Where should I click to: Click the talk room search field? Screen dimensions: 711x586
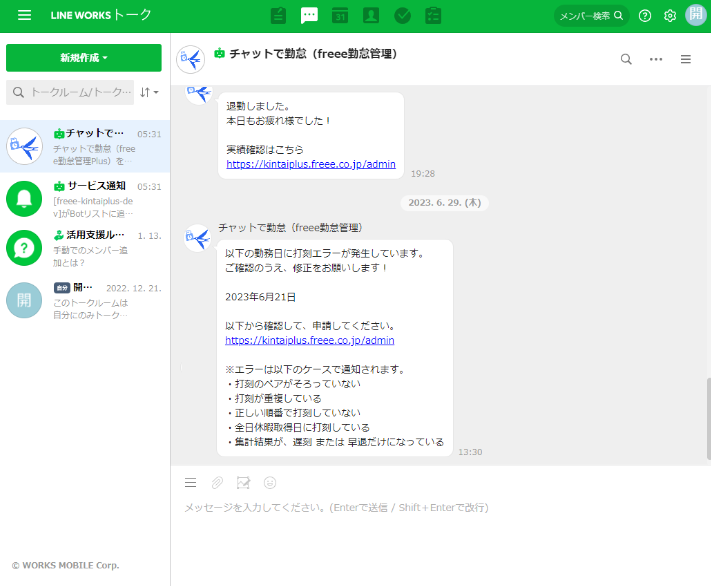(x=70, y=93)
